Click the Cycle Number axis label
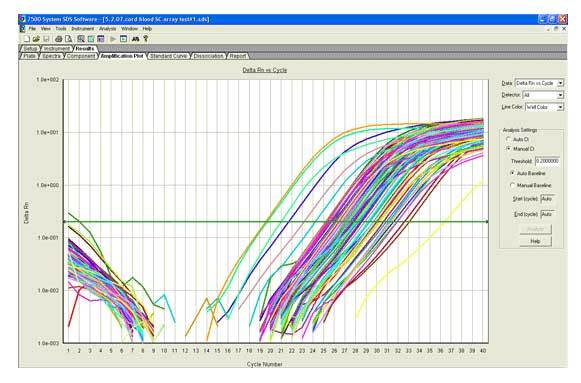Screen dimensions: 581x383 click(265, 364)
